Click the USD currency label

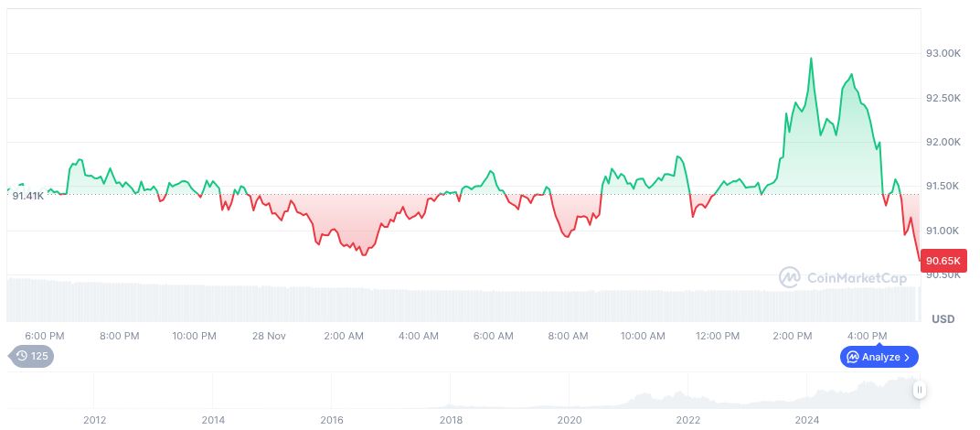943,319
